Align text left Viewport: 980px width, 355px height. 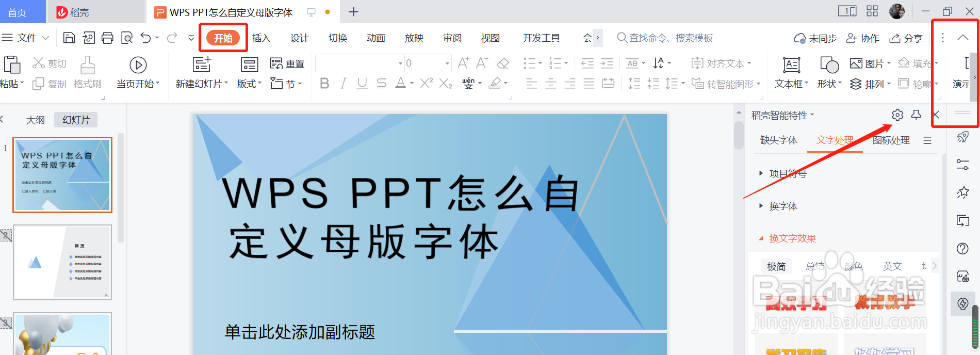531,84
